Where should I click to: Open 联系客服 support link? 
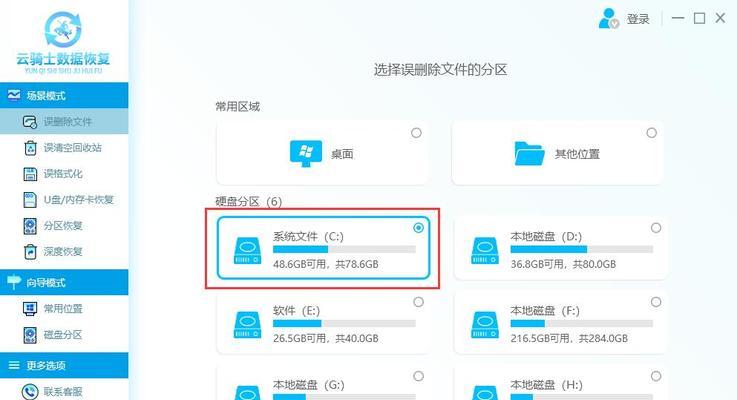click(x=64, y=391)
